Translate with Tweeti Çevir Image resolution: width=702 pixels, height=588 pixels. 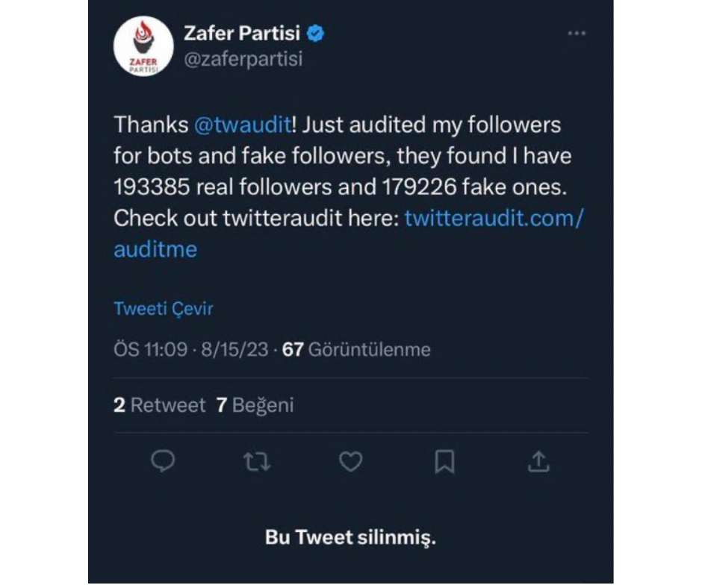tap(163, 309)
